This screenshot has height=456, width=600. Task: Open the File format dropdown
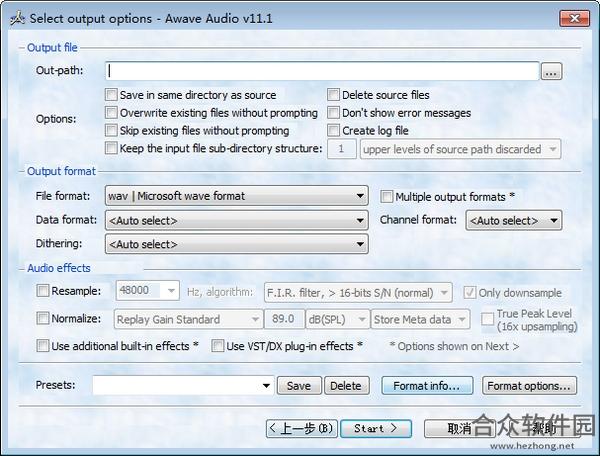(236, 196)
